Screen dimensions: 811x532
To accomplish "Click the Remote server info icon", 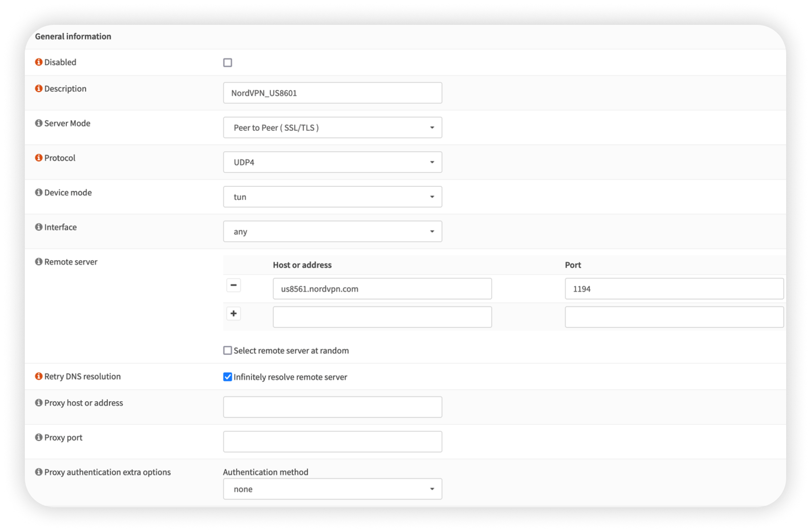I will tap(39, 262).
